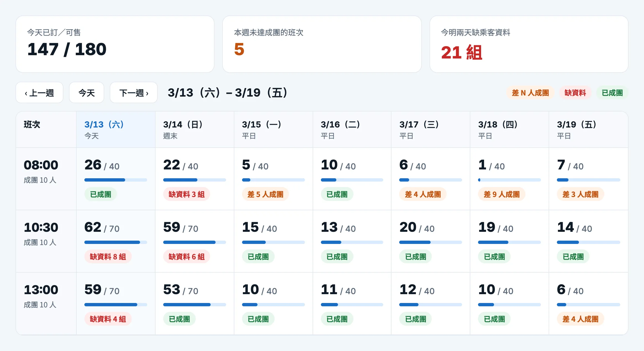This screenshot has height=351, width=644.
Task: Click the 缺資料 3 組 badge
Action: tap(187, 194)
